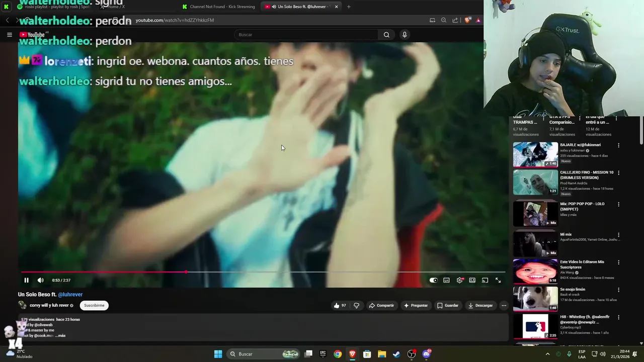The image size is (644, 362).
Task: Dislike the video with thumbs-down
Action: point(356,305)
